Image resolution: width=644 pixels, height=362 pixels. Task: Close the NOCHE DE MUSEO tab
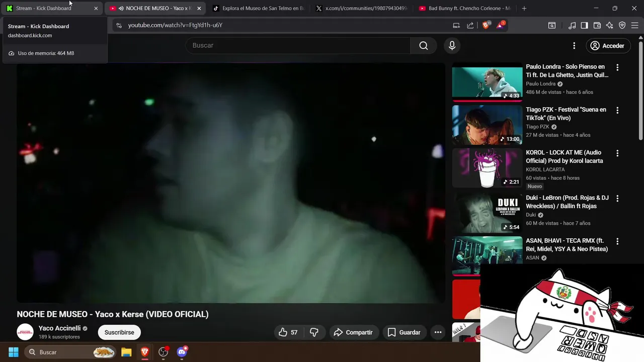point(199,9)
